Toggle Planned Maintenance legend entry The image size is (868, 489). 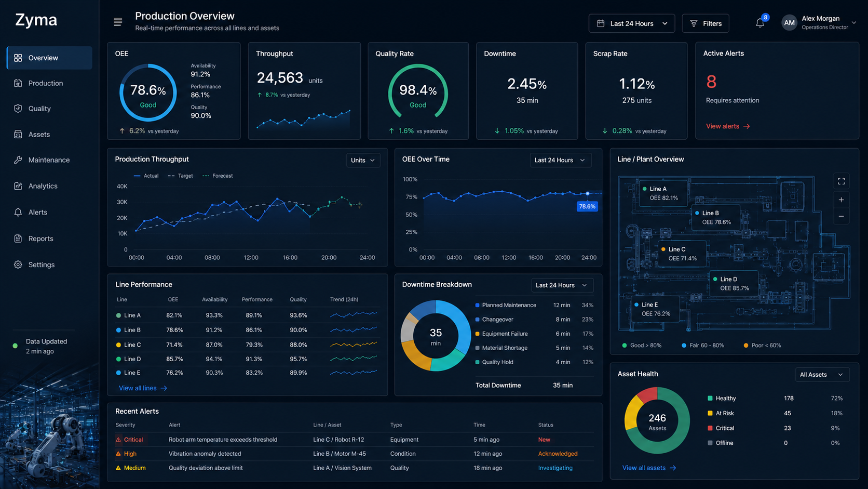coord(506,305)
